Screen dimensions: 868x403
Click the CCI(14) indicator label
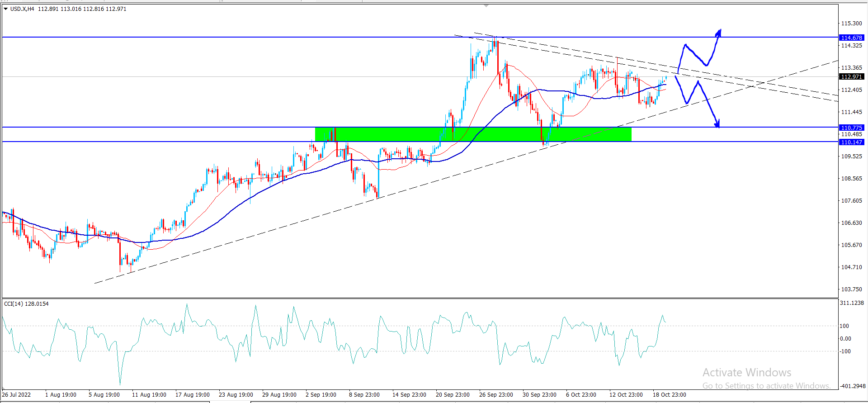point(26,303)
